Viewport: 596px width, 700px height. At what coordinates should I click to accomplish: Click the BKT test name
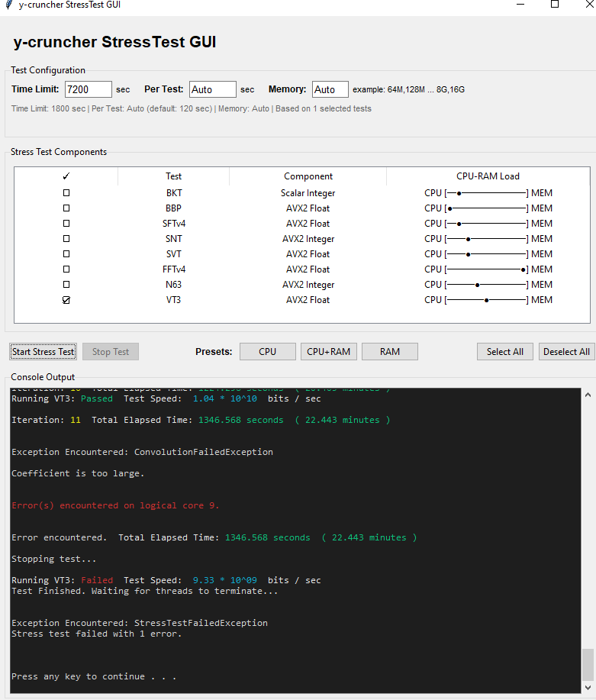pos(174,193)
